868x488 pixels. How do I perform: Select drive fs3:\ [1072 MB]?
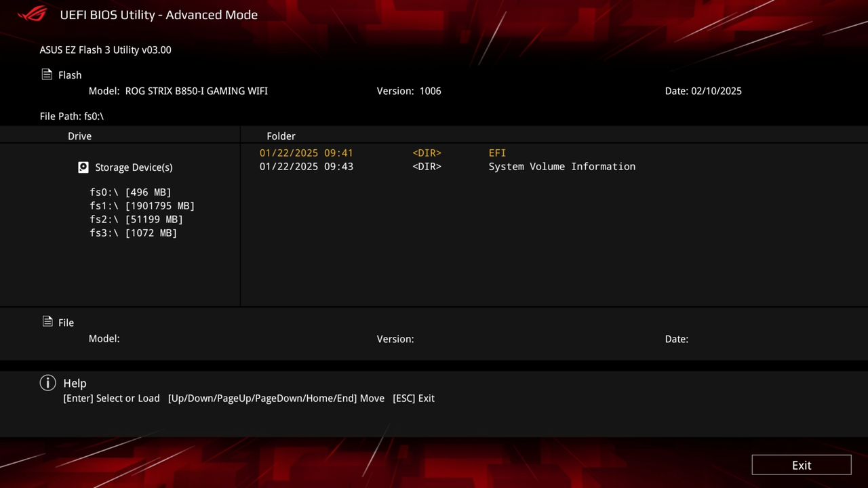tap(134, 233)
